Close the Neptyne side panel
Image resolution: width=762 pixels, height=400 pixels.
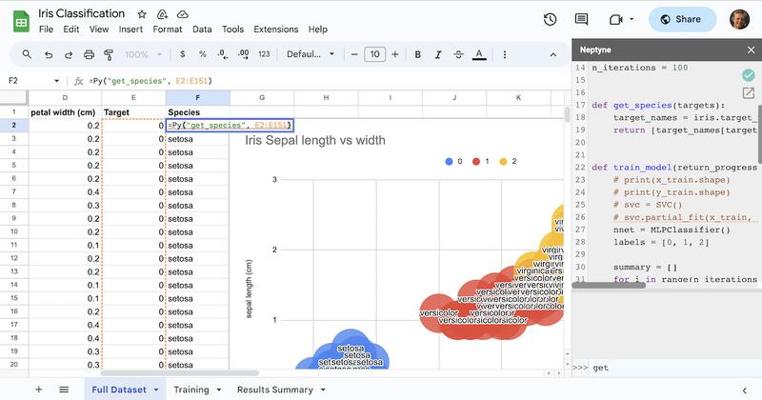(x=751, y=49)
